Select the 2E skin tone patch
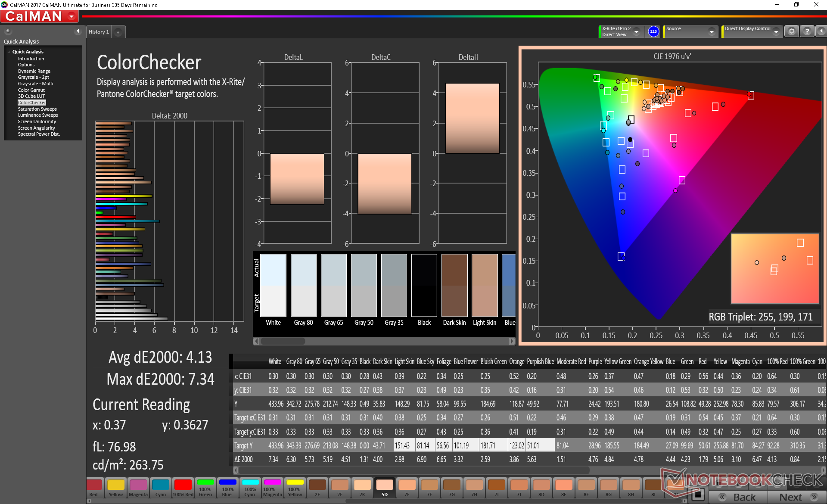 tap(317, 488)
